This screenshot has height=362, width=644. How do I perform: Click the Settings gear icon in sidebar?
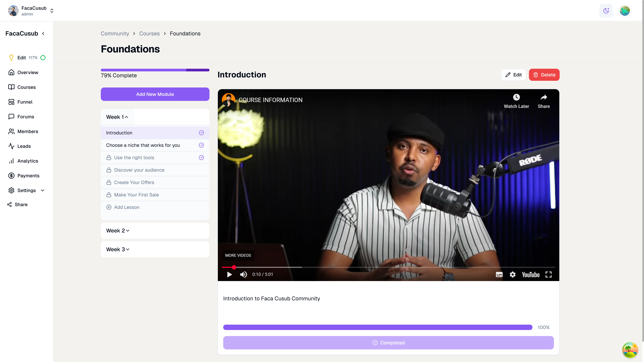click(x=11, y=190)
